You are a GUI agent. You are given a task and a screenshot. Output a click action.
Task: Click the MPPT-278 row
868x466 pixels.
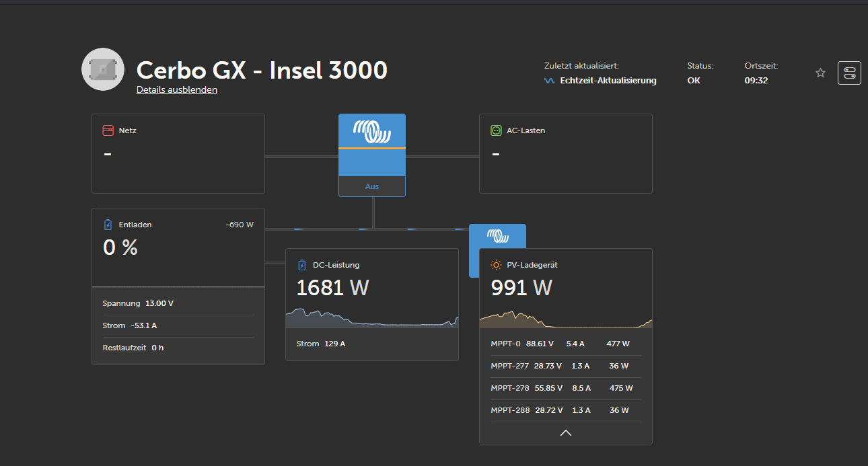pos(566,388)
